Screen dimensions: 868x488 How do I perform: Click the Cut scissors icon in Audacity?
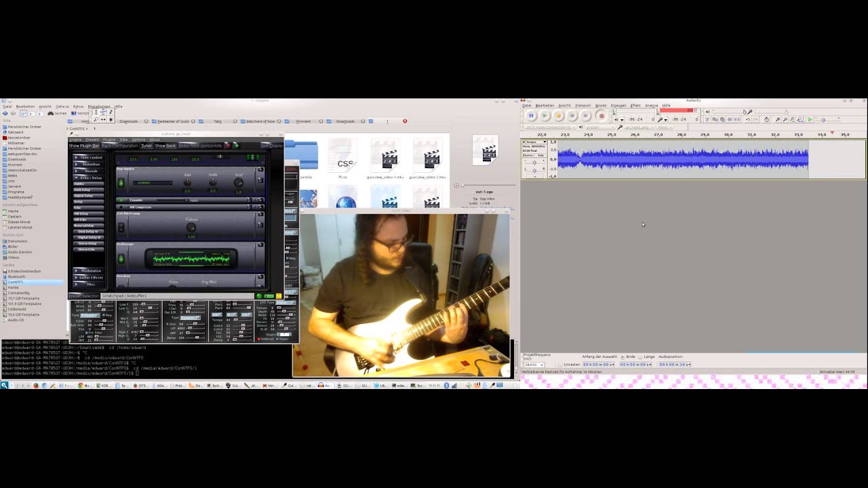707,119
